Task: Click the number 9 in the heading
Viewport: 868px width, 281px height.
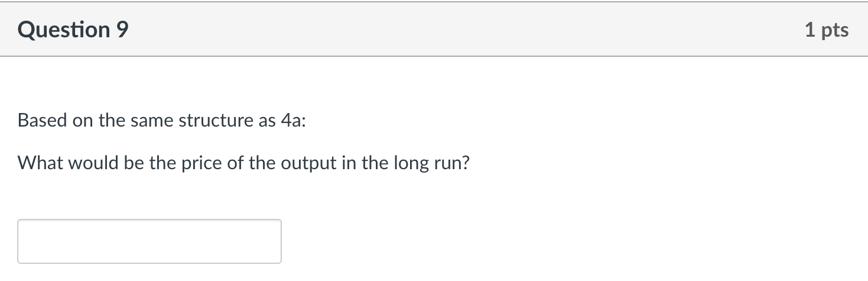Action: tap(122, 30)
